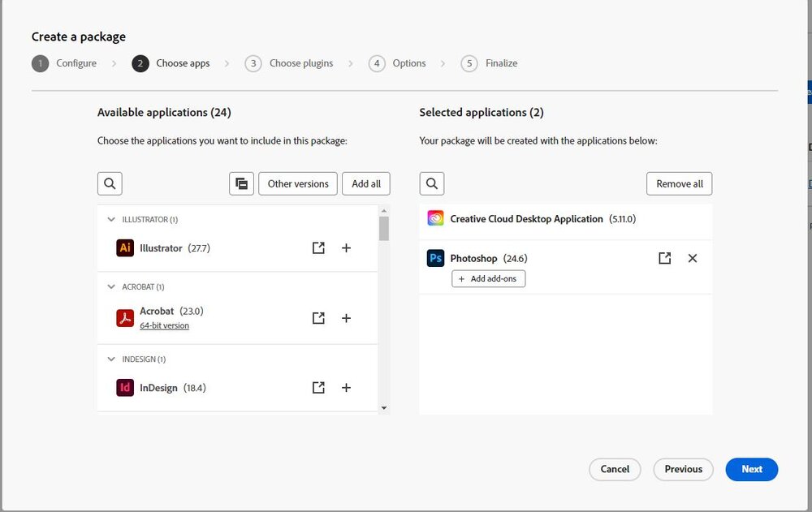
Task: Add Illustrator with its plus icon
Action: click(x=347, y=248)
